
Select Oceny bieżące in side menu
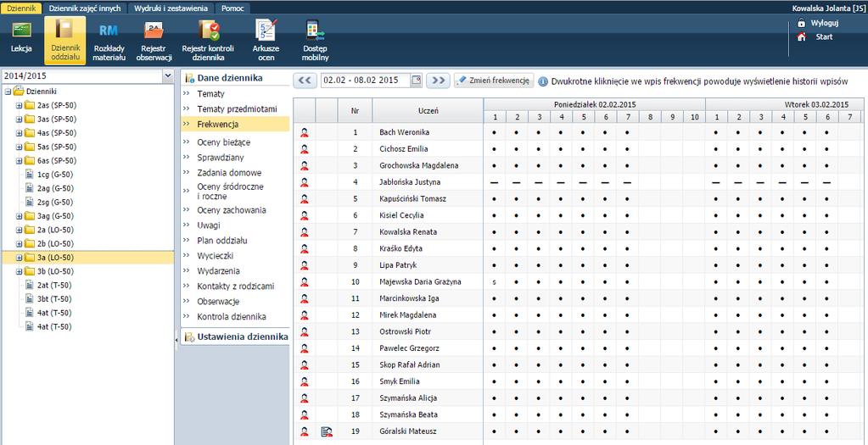click(x=224, y=142)
